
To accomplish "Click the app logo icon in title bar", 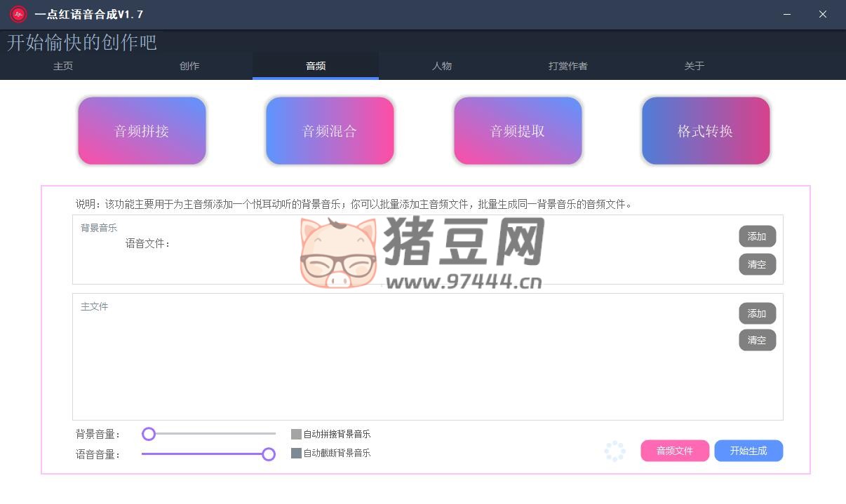I will tap(18, 14).
